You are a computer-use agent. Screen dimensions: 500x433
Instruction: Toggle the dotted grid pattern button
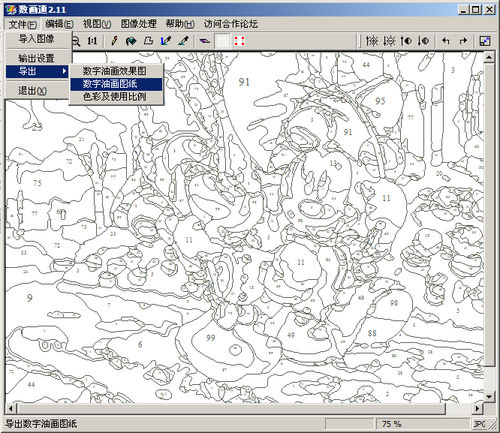[x=222, y=41]
